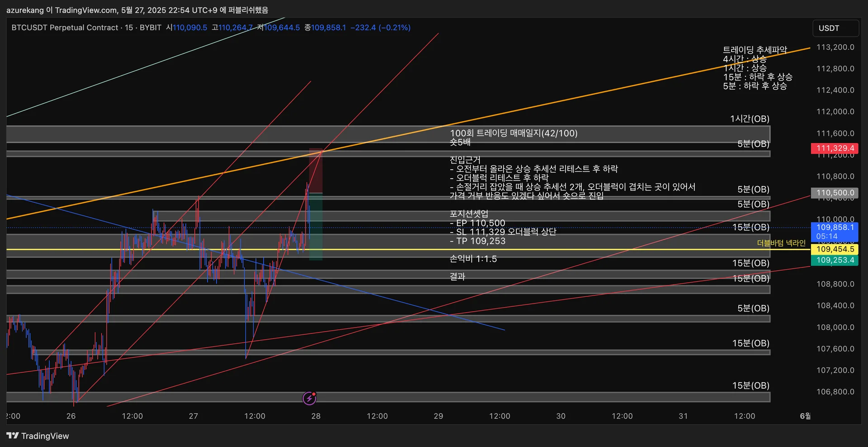Select the green 109,253.4 take-profit price label

pyautogui.click(x=835, y=260)
